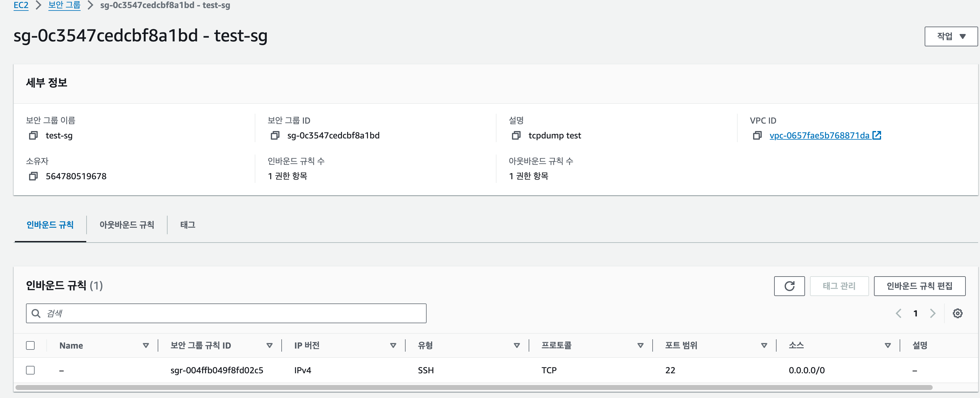Check the sgr-004ffb049f8fd02c5 rule row
This screenshot has width=980, height=398.
pyautogui.click(x=30, y=370)
